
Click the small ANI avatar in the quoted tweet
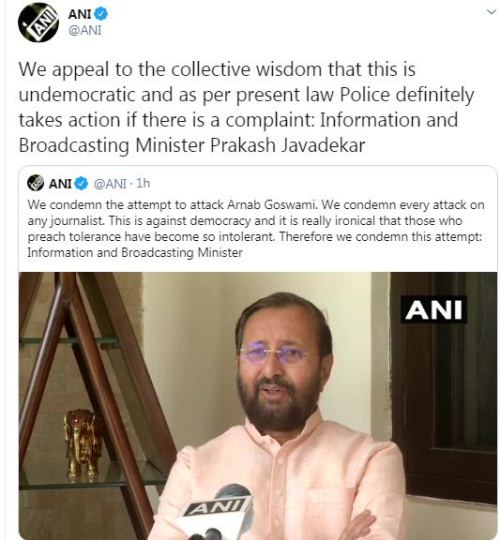tap(35, 183)
